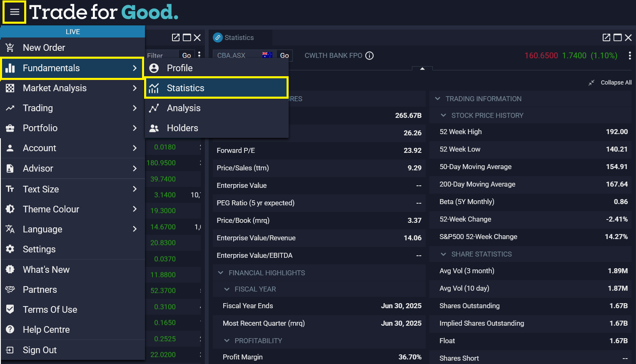The height and width of the screenshot is (364, 636).
Task: Click the New Order cart icon
Action: (x=10, y=47)
